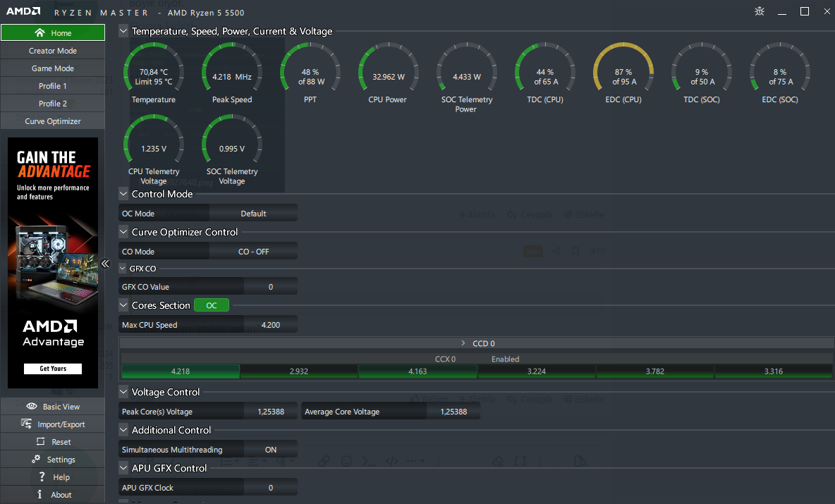Click the Home house icon
This screenshot has width=835, height=504.
[39, 32]
